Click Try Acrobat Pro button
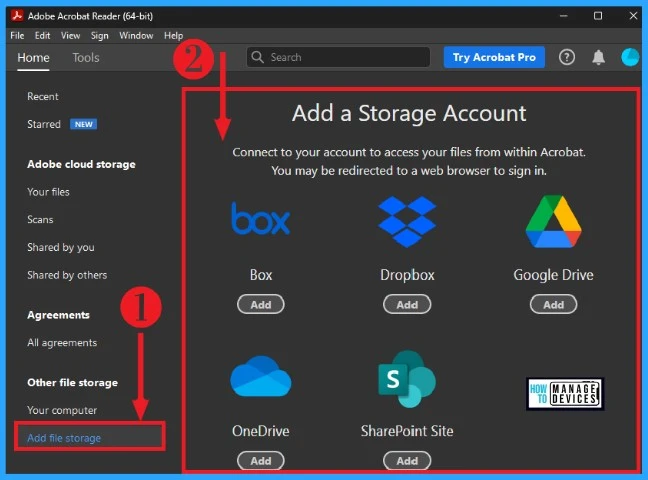 pos(494,57)
